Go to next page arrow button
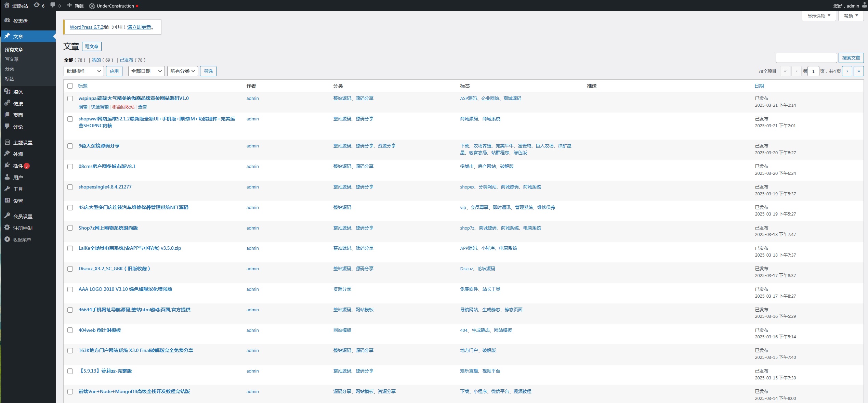Viewport: 868px width, 403px height. pyautogui.click(x=847, y=71)
